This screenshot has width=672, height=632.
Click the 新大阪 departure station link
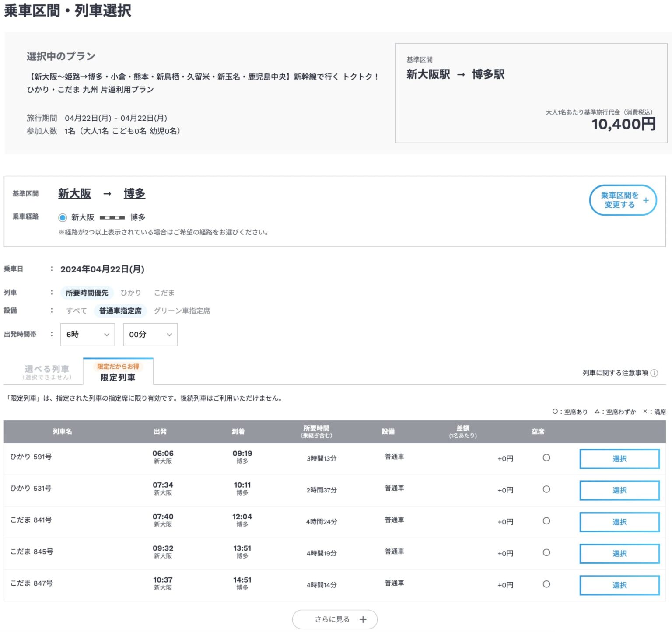tap(74, 193)
